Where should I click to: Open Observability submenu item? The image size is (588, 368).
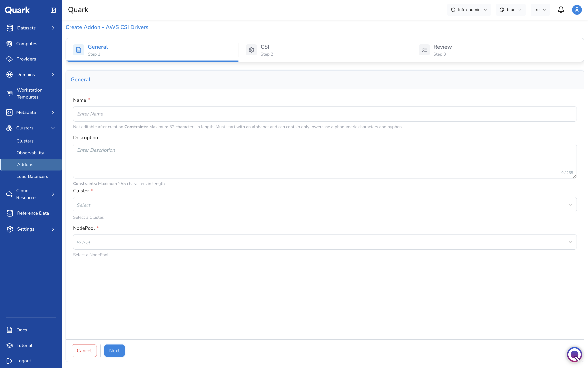coord(30,153)
